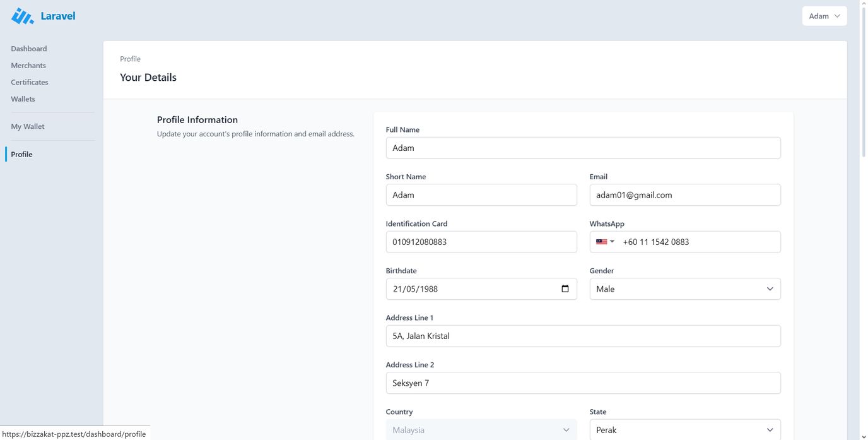Click inside the Full Name input field

point(583,147)
